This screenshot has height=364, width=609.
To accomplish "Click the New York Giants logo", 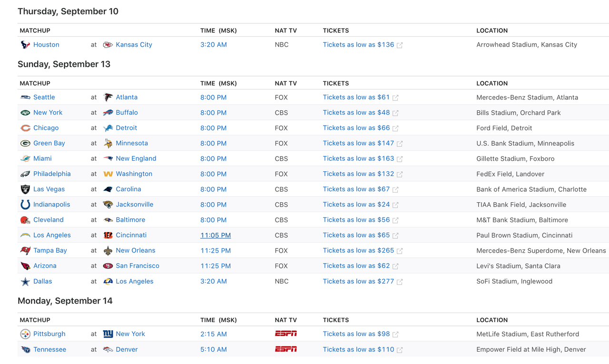I will click(108, 334).
